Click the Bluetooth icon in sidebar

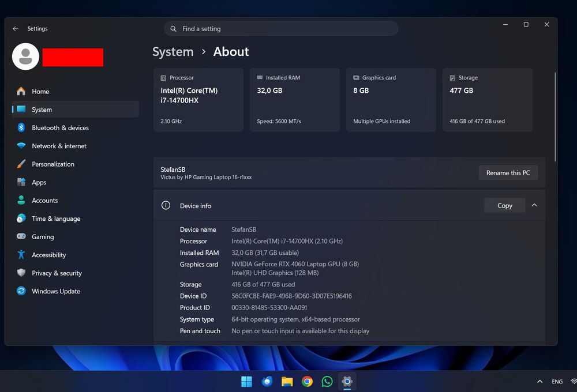pyautogui.click(x=21, y=127)
